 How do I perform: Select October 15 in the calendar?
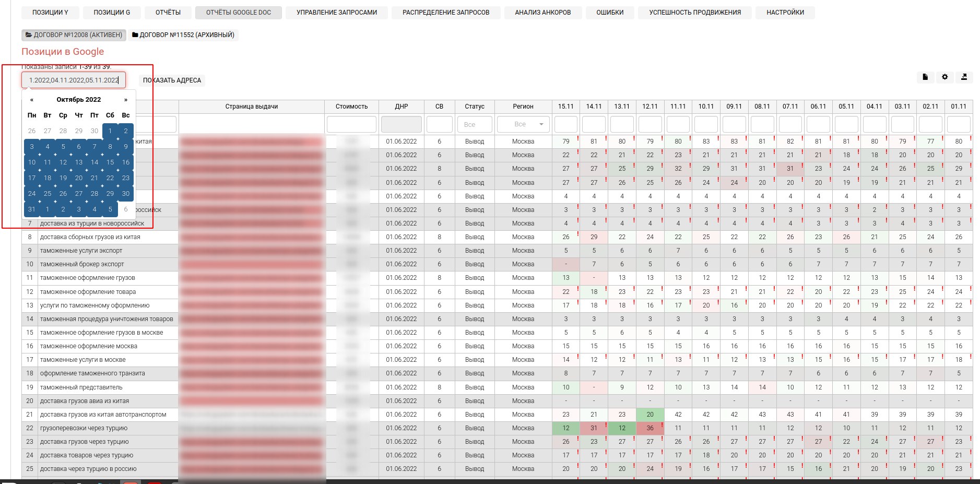[x=110, y=162]
